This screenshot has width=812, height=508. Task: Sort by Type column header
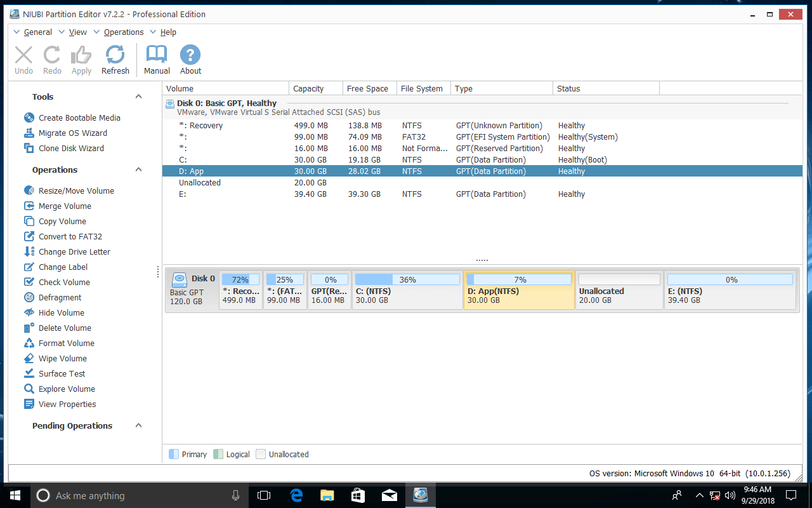[502, 88]
